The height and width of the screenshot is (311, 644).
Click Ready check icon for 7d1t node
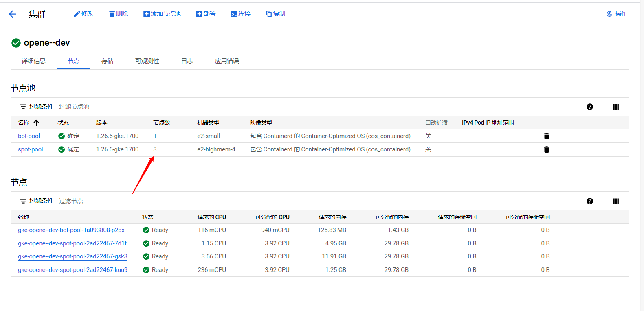coord(146,243)
